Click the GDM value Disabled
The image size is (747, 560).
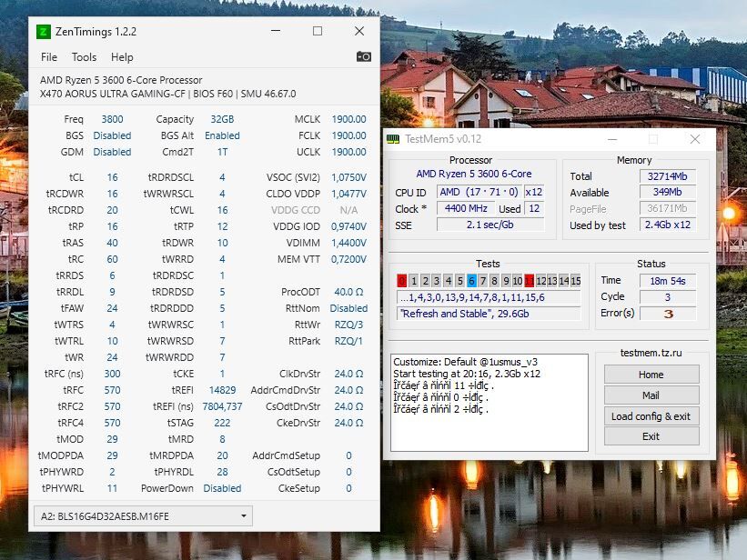click(x=112, y=152)
